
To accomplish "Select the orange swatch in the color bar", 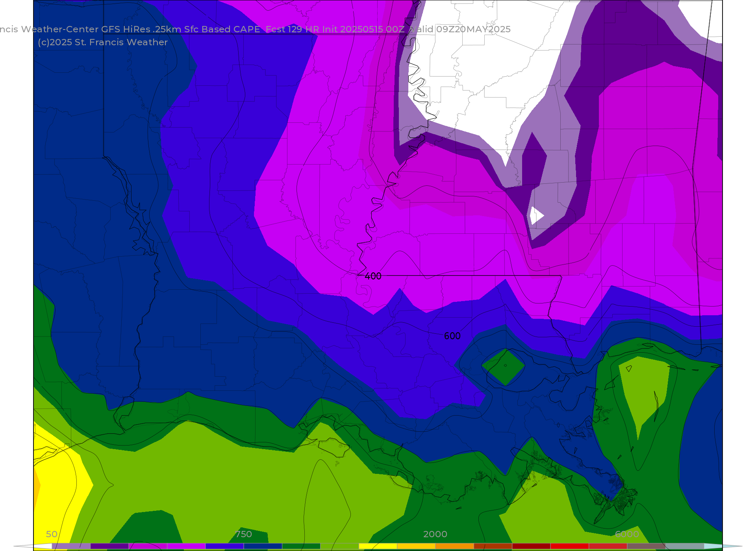I will coord(454,546).
